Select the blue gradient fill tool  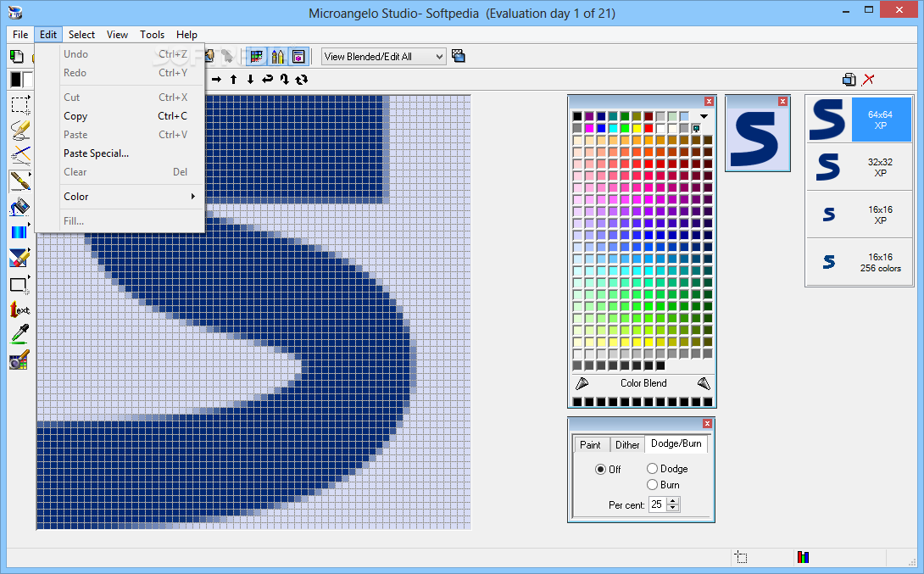pos(20,232)
